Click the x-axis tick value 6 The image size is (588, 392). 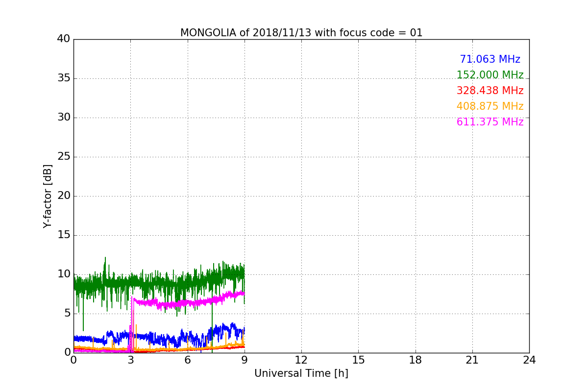coord(188,360)
